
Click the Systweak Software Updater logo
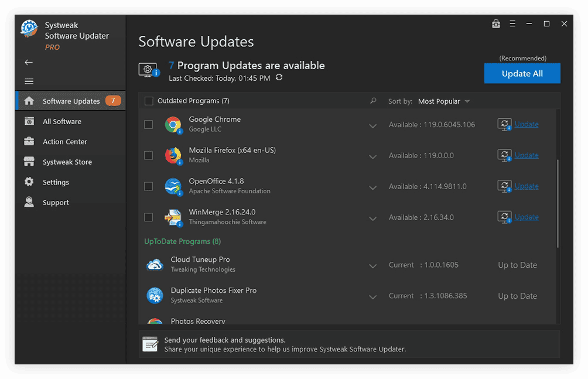29,29
